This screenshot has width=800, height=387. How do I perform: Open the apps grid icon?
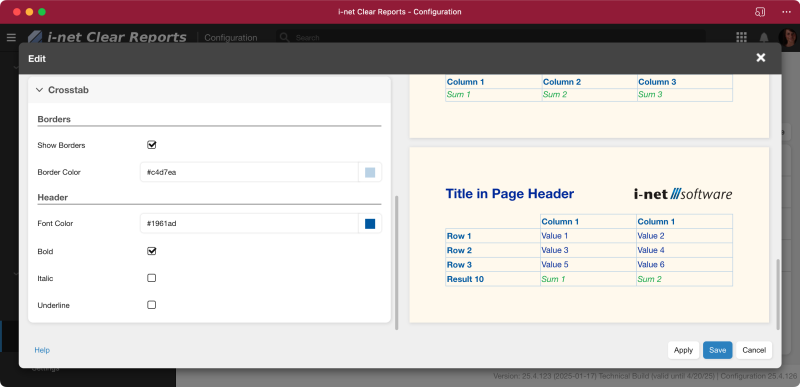(741, 37)
